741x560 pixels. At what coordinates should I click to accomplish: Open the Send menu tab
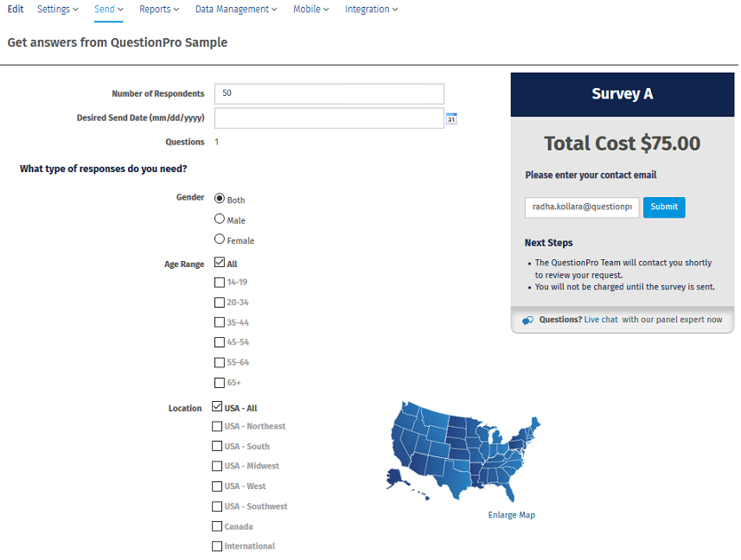pyautogui.click(x=109, y=9)
